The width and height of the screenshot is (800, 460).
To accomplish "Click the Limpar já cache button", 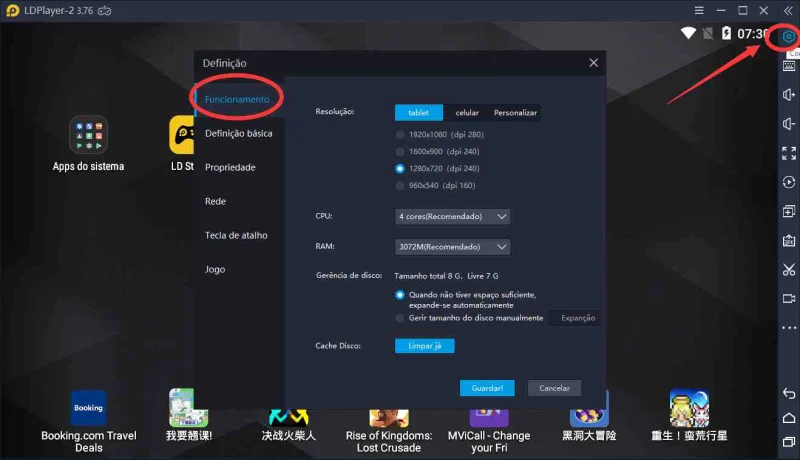I will 424,346.
